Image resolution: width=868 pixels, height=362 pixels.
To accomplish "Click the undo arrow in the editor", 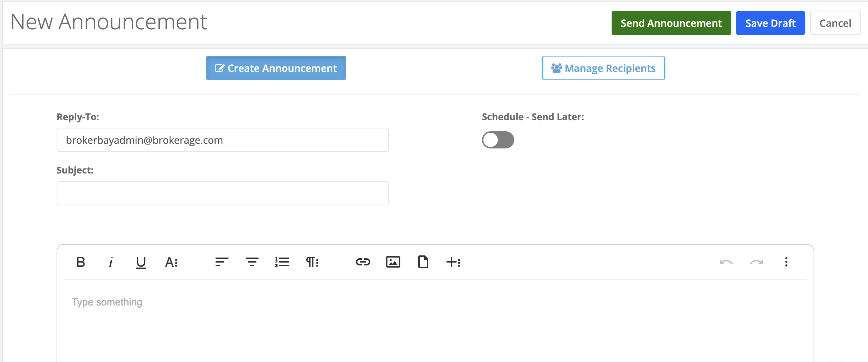I will tap(726, 262).
